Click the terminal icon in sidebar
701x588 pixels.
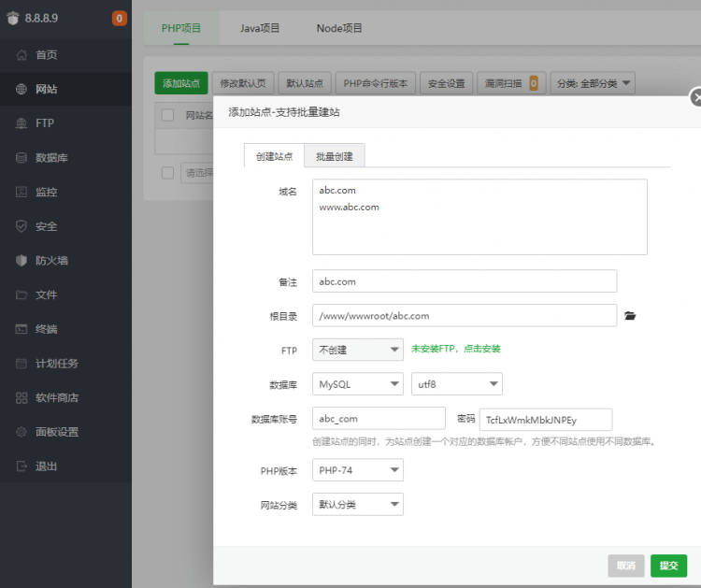pyautogui.click(x=21, y=329)
